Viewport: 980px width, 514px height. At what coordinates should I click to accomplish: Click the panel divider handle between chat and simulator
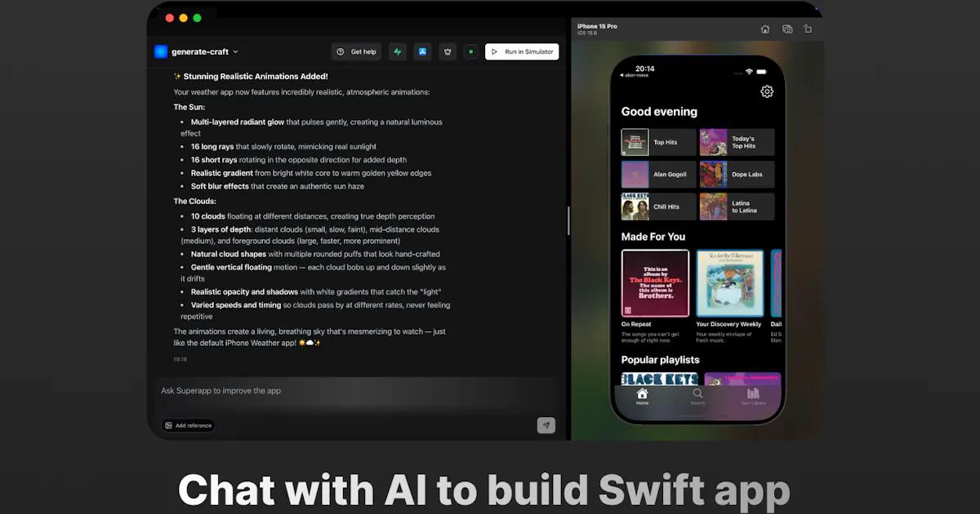tap(568, 220)
